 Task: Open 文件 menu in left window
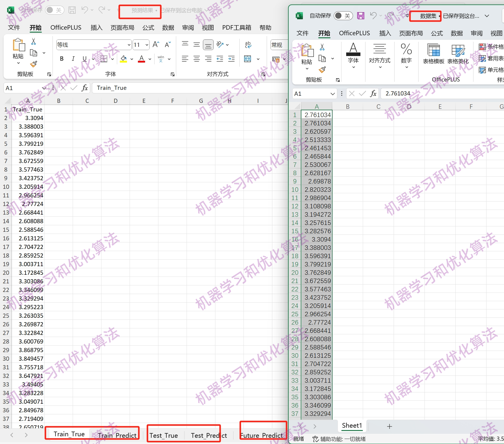tap(14, 28)
